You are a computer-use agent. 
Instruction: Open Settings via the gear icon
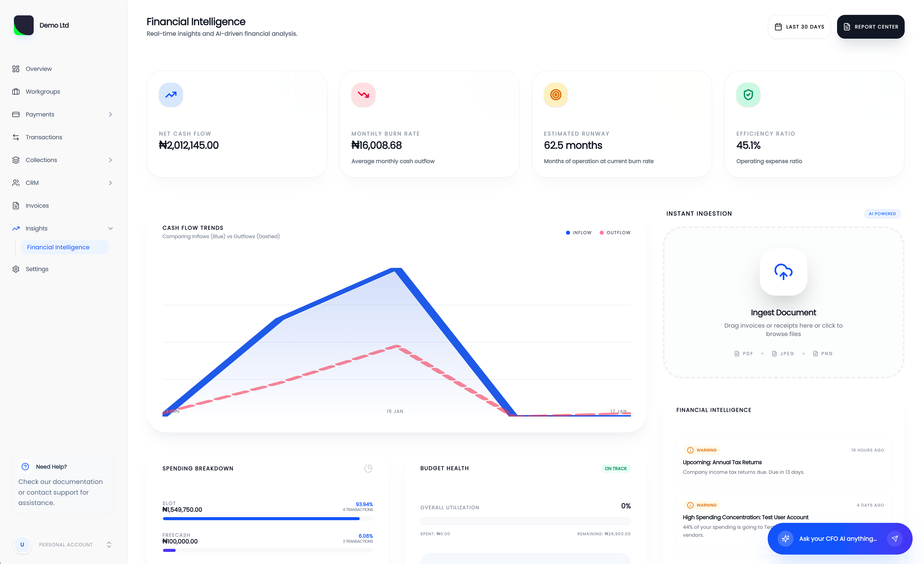point(16,269)
